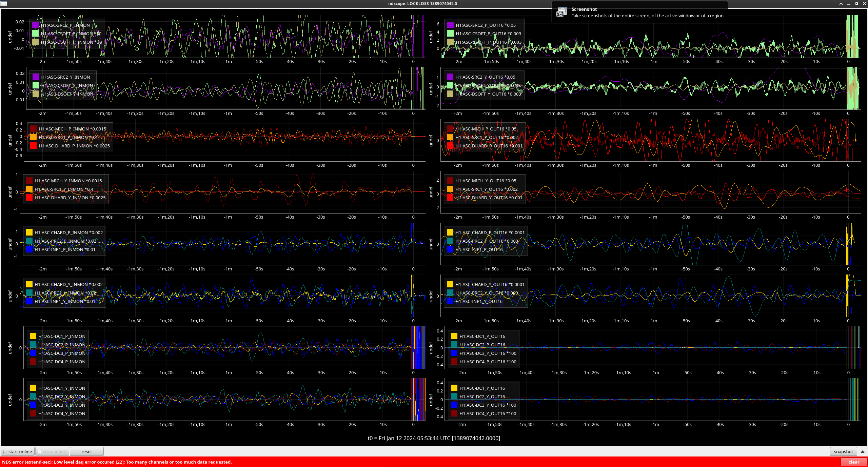This screenshot has width=868, height=467.
Task: Click the H1:ASC-DC1_Y_OUT16 legend label
Action: [482, 388]
